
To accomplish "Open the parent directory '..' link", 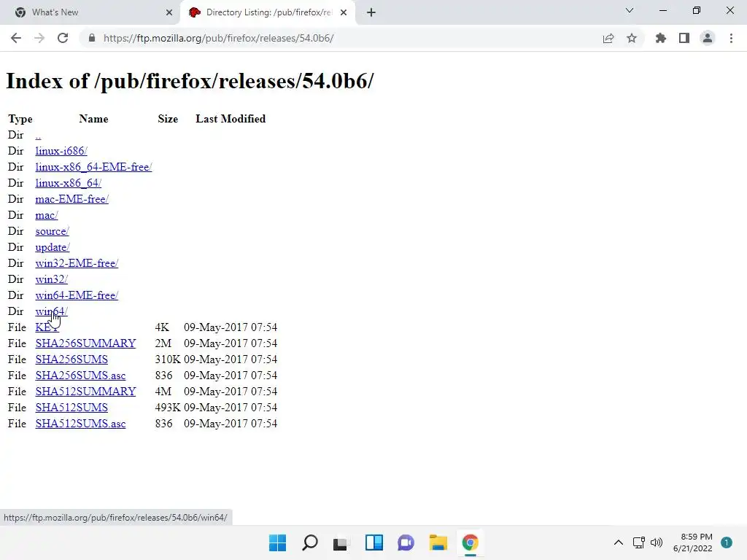I will click(38, 135).
